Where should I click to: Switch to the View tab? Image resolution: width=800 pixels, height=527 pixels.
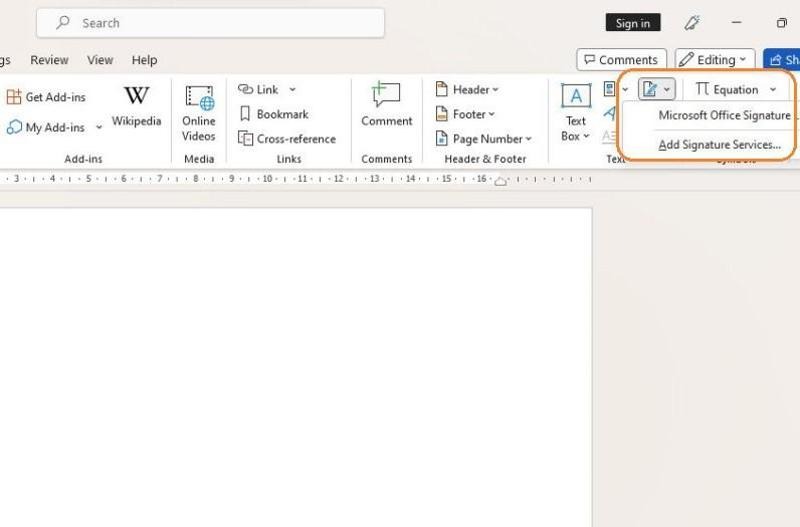point(100,60)
